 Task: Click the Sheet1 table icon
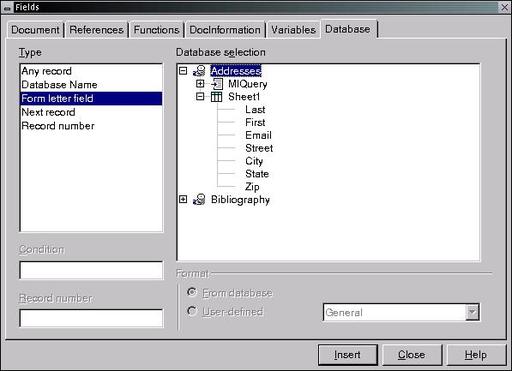click(x=217, y=97)
